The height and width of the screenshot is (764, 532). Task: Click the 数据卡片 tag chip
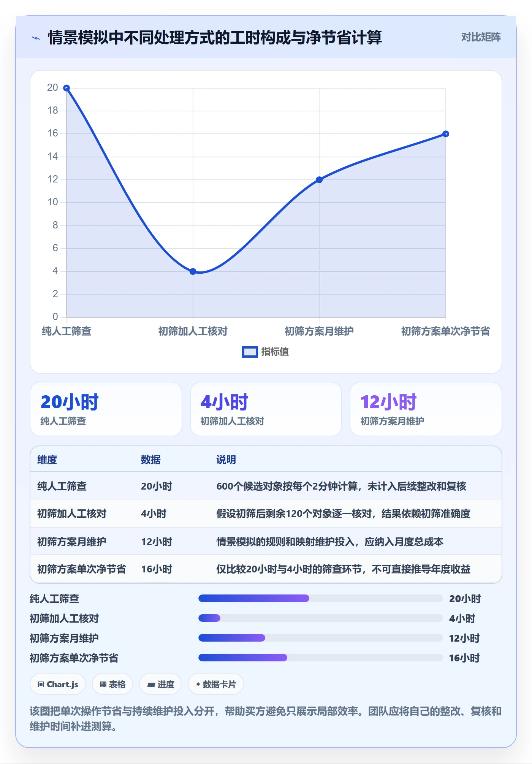pos(216,684)
